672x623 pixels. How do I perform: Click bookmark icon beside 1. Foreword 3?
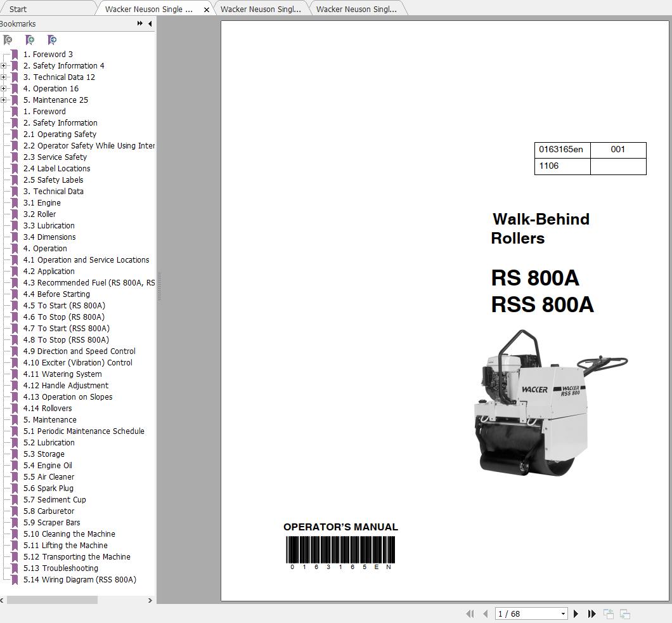15,55
